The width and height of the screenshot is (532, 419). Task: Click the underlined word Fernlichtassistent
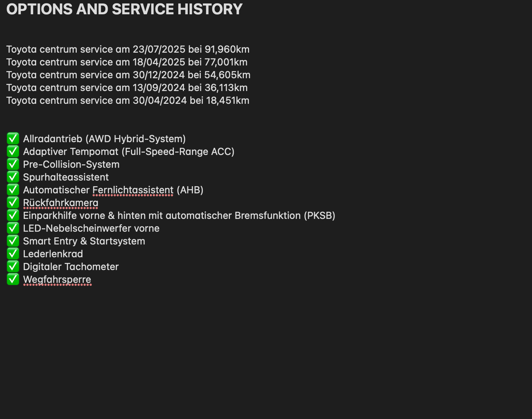133,190
